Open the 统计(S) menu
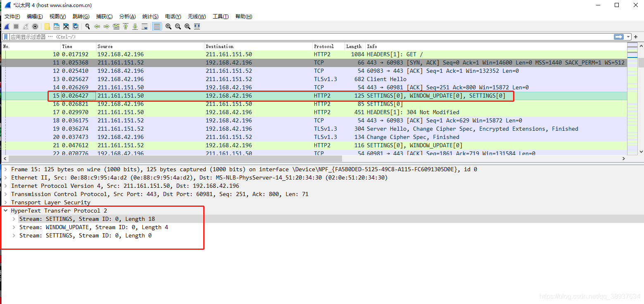The height and width of the screenshot is (304, 644). (x=150, y=17)
